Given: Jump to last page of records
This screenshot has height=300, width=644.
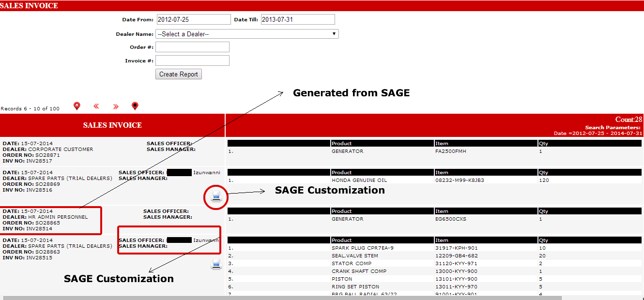Looking at the screenshot, I should pos(135,106).
